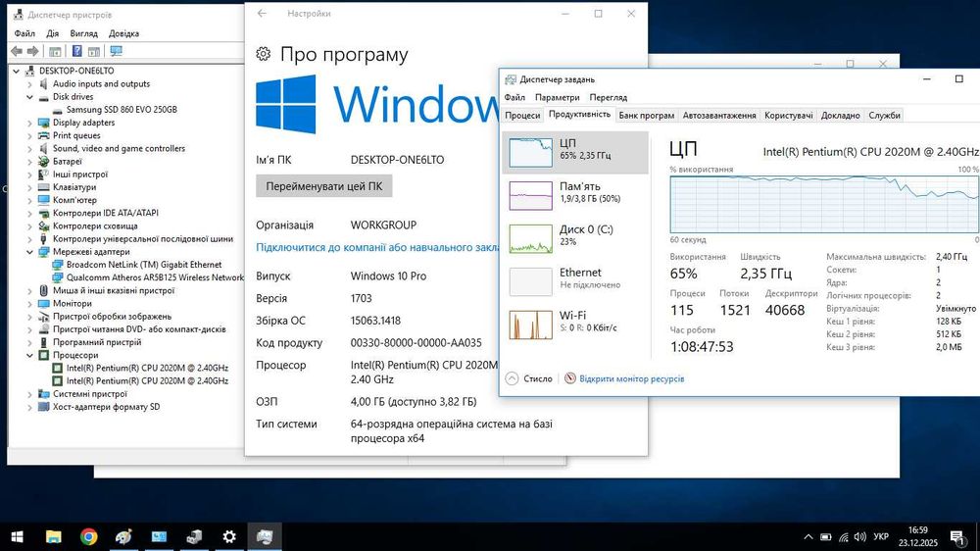Select Пам'ять performance item

point(575,195)
